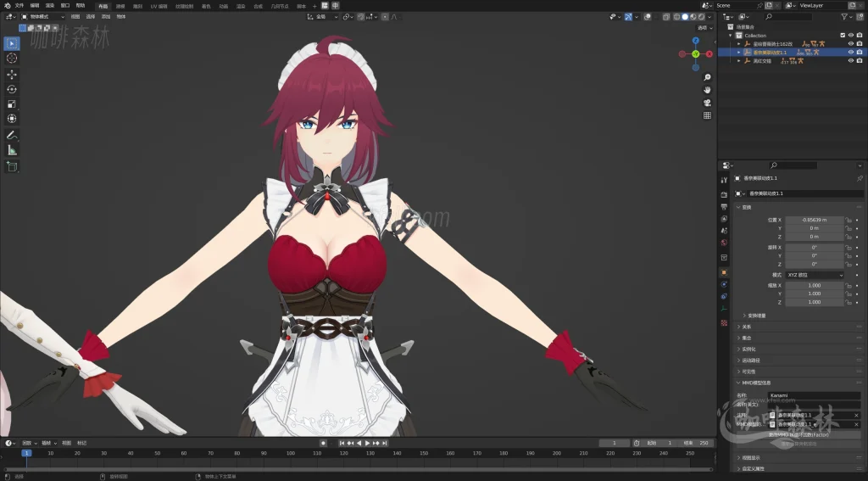Open the outliner filter dropdown

(847, 17)
